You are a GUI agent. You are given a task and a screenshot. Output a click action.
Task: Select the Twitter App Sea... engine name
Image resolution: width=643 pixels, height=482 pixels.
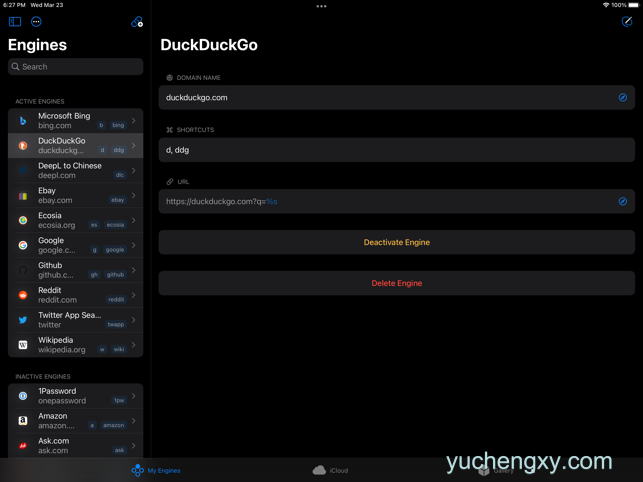click(70, 315)
